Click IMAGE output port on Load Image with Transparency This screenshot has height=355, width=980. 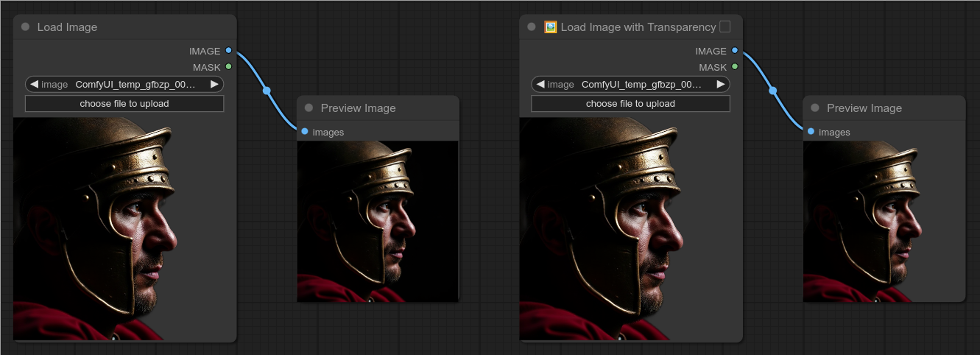734,51
